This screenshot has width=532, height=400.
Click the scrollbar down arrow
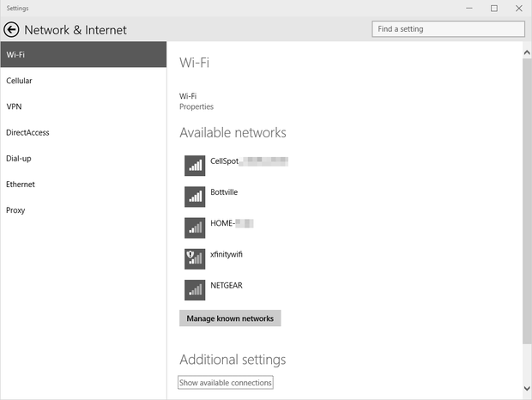(x=527, y=389)
